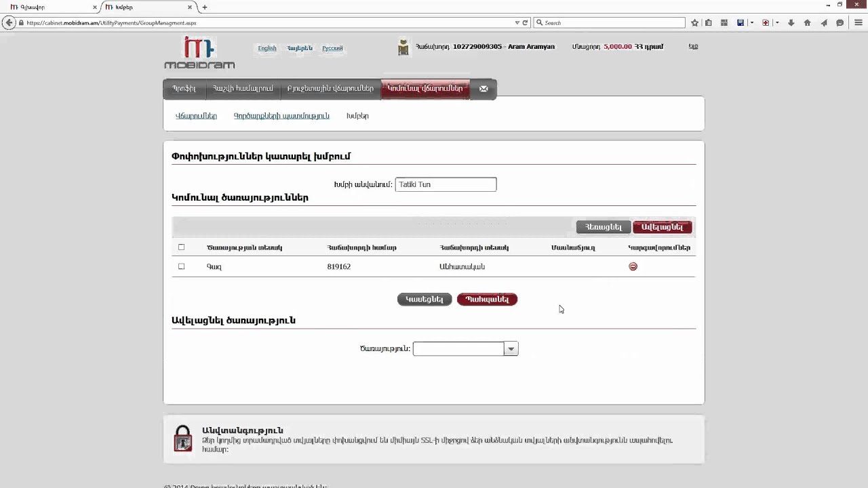Open the Groups sub-menu item
868x488 pixels.
357,116
